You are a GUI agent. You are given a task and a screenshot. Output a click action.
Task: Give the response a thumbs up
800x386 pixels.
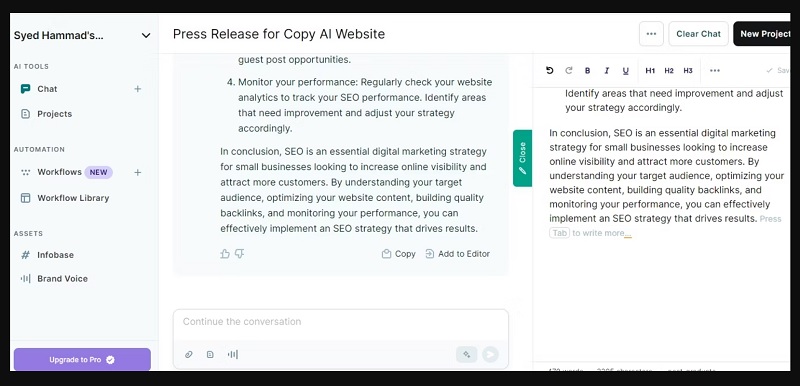[225, 253]
